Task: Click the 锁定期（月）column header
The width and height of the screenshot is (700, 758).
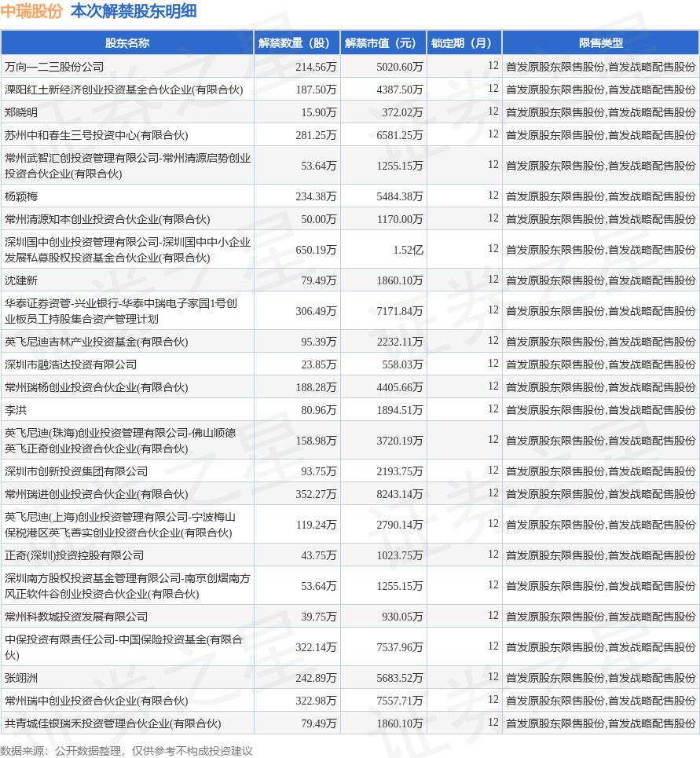Action: click(464, 43)
